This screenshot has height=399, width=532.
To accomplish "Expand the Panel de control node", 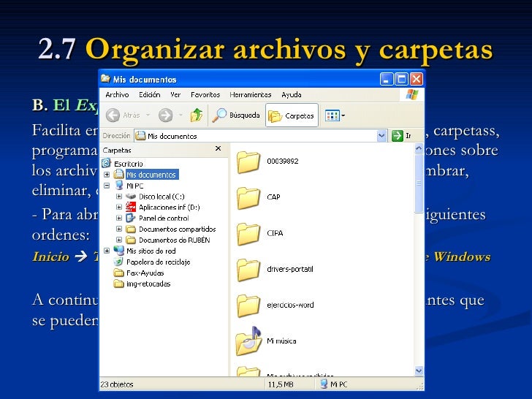I will pyautogui.click(x=119, y=218).
